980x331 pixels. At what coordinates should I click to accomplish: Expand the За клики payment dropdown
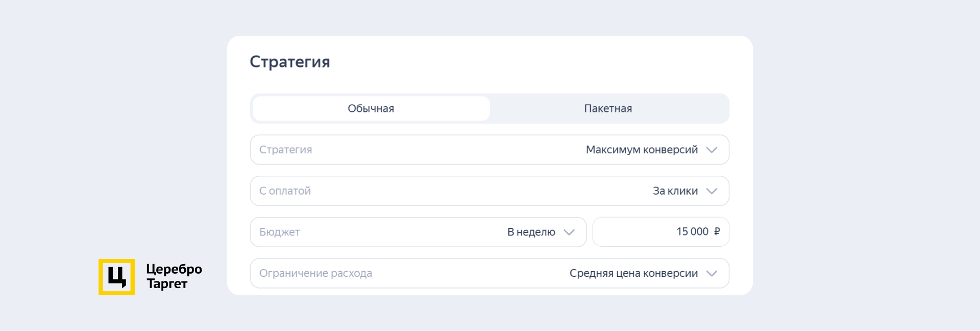tap(675, 191)
